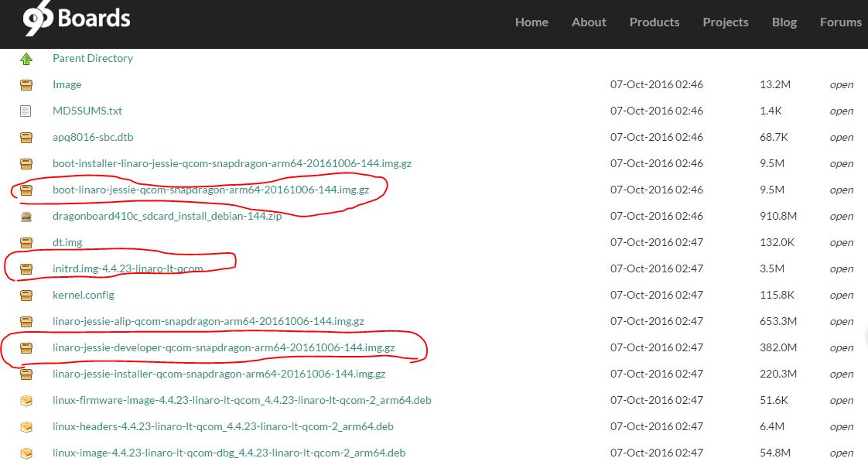Screen dimensions: 868x465
Task: Click the icon beside the linaro-jessie-developer file
Action: tap(26, 347)
